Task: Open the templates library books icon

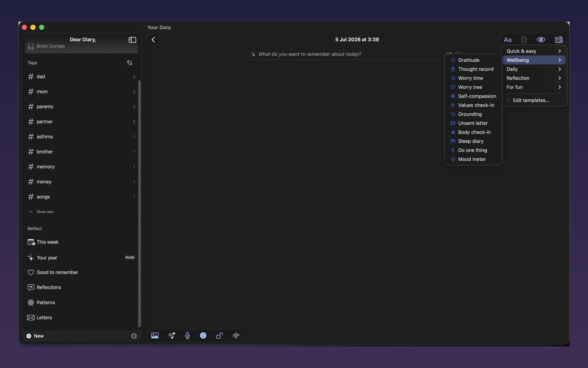Action: 559,40
